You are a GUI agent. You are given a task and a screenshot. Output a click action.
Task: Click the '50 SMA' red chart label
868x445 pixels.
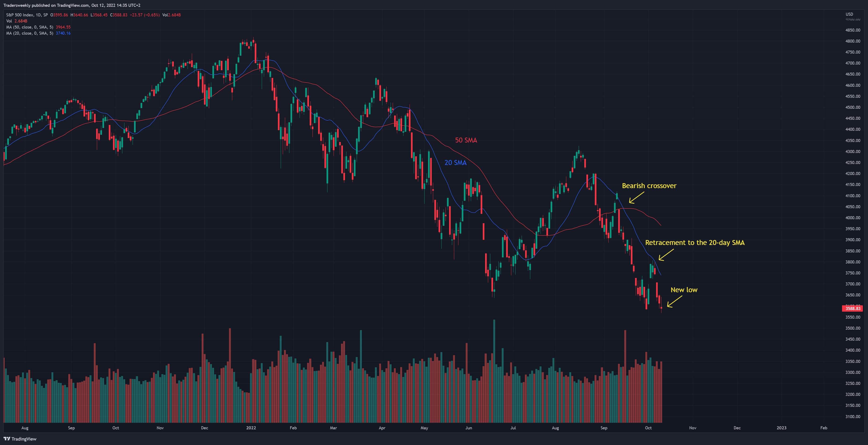466,140
